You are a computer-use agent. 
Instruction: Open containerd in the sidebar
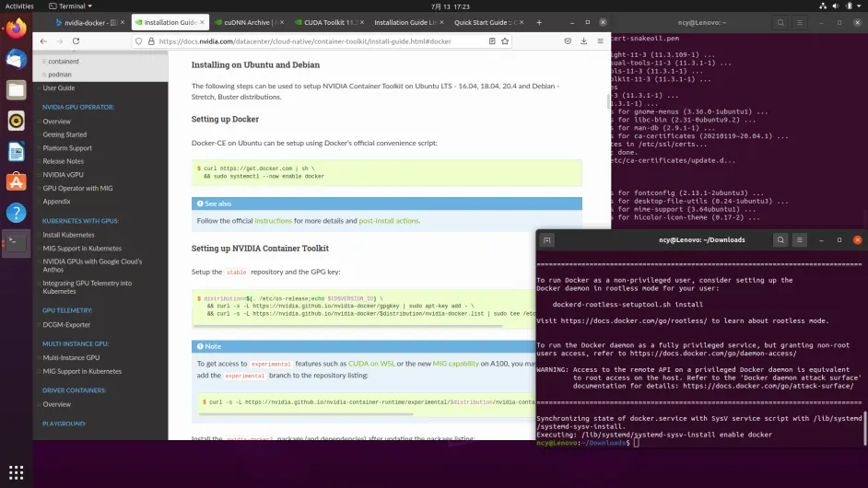tap(63, 62)
